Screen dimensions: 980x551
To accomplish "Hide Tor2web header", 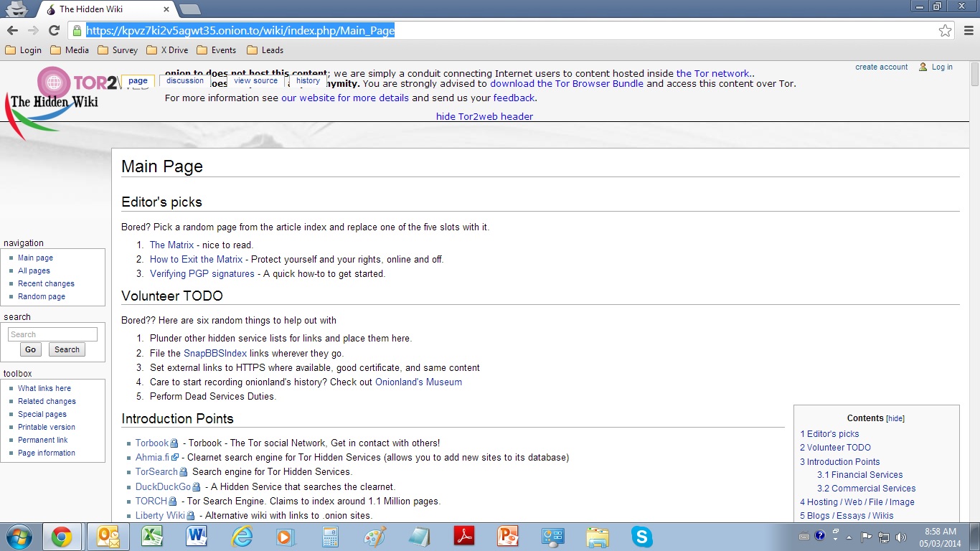I will tap(484, 116).
